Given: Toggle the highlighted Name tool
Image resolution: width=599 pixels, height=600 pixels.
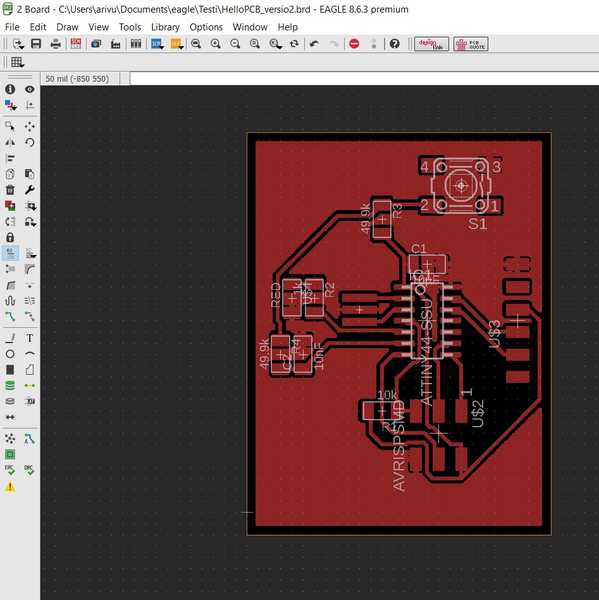Looking at the screenshot, I should pyautogui.click(x=10, y=253).
